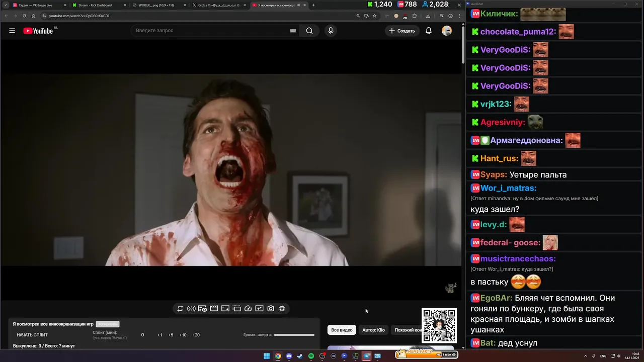Click the pop-out player rectangle icon
This screenshot has height=362, width=644.
[x=225, y=308]
